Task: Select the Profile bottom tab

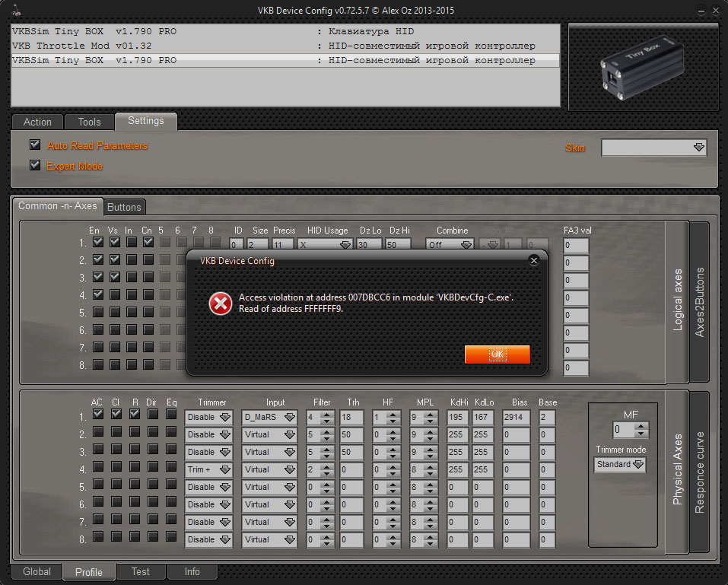Action: click(x=89, y=572)
